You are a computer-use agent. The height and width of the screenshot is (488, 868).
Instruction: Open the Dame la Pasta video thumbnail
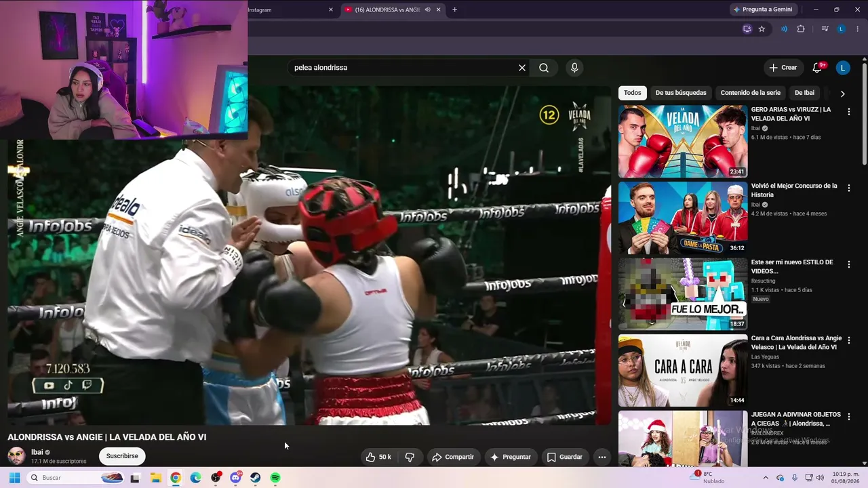683,218
